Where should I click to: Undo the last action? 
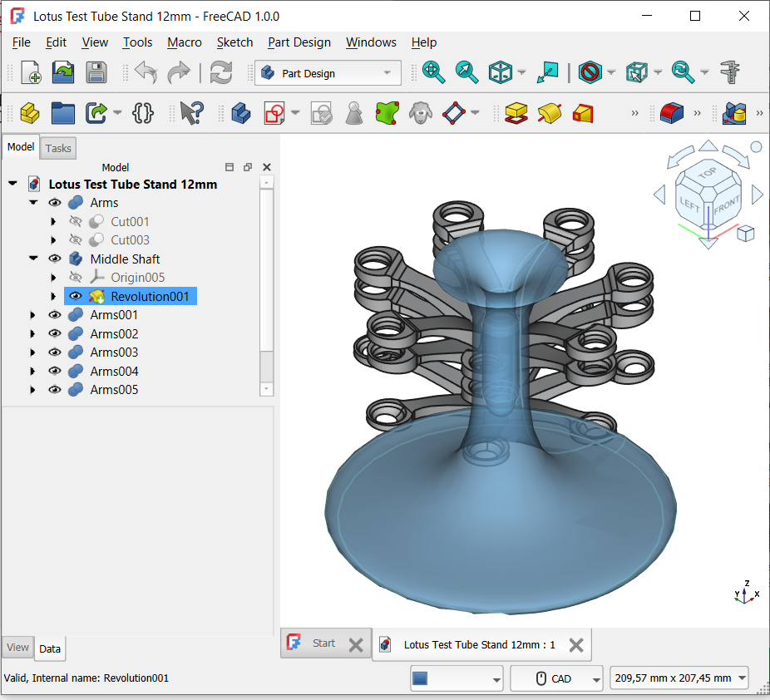point(146,72)
